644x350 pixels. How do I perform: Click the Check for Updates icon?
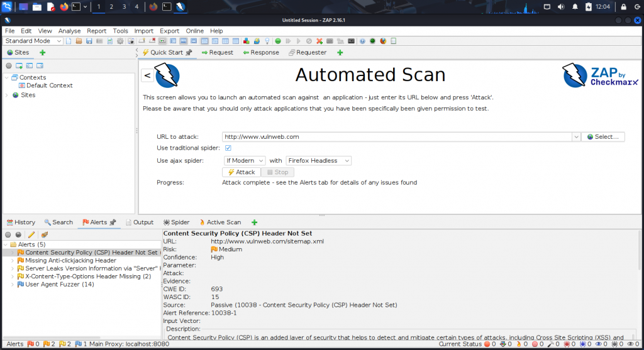click(x=257, y=41)
